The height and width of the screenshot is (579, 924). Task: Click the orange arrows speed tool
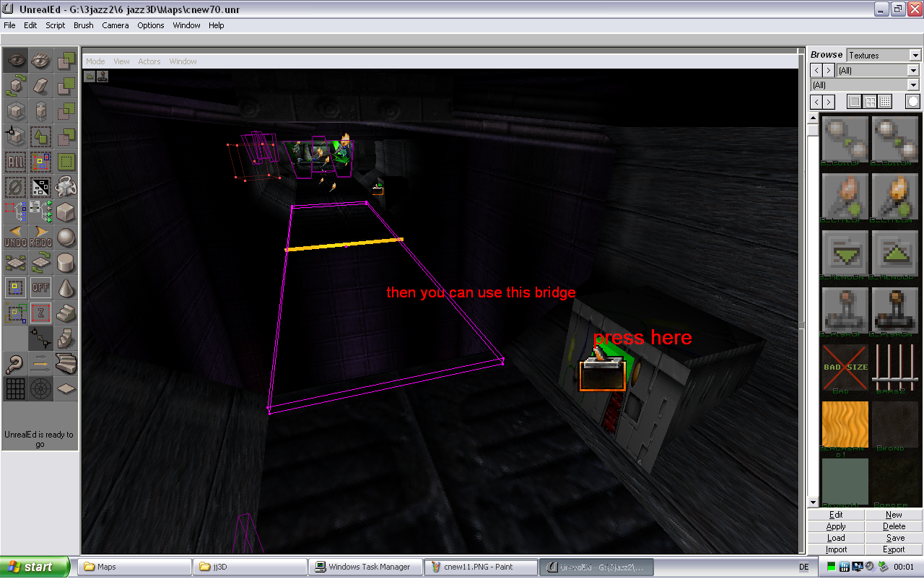[41, 363]
